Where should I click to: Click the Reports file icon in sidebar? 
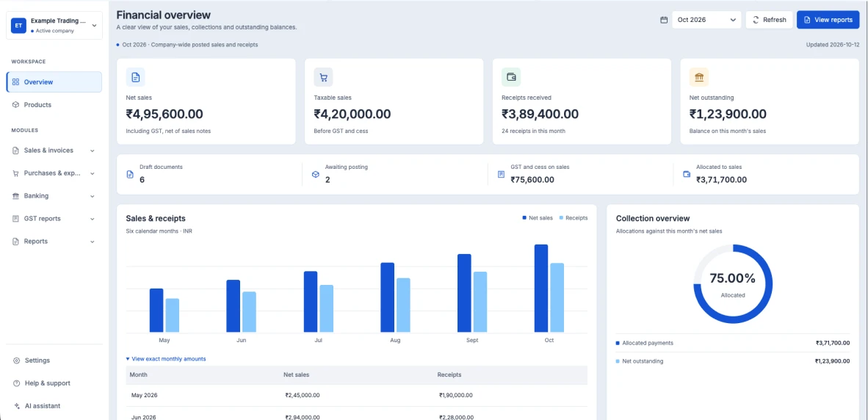point(15,242)
